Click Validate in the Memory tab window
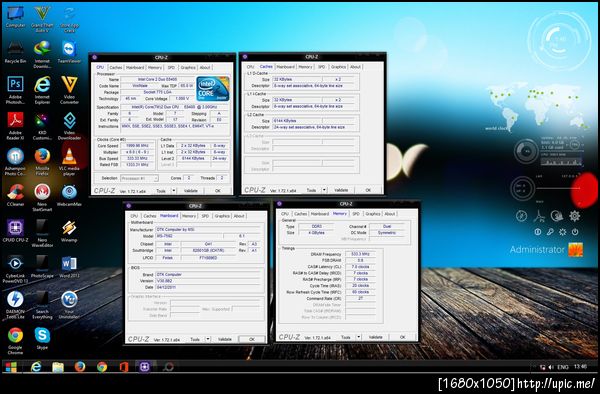 (x=375, y=337)
